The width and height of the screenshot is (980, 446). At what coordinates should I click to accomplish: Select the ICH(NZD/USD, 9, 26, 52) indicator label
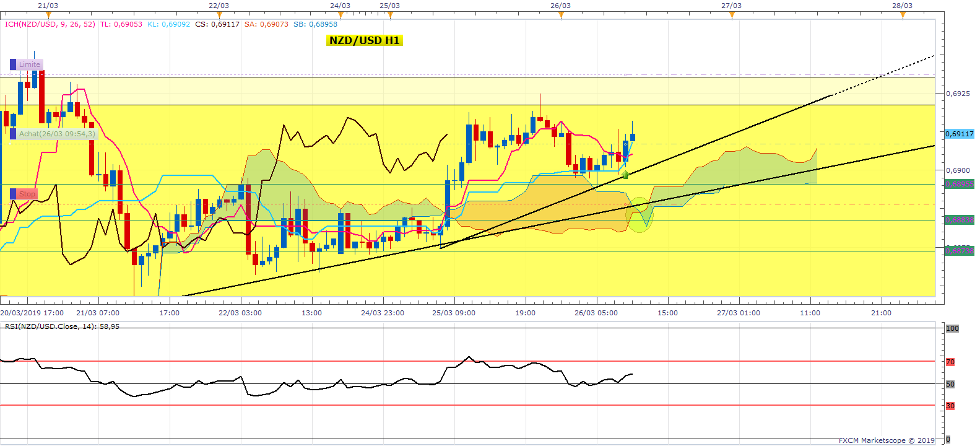(50, 24)
